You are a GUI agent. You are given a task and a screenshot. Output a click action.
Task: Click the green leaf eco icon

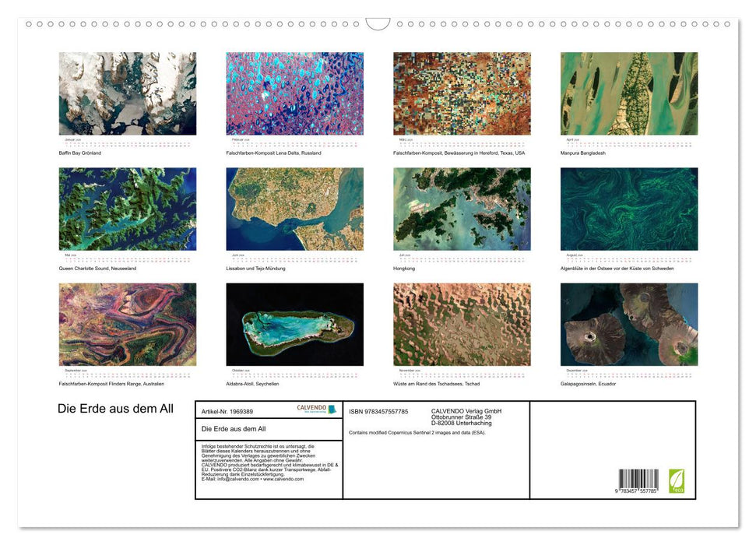(675, 479)
